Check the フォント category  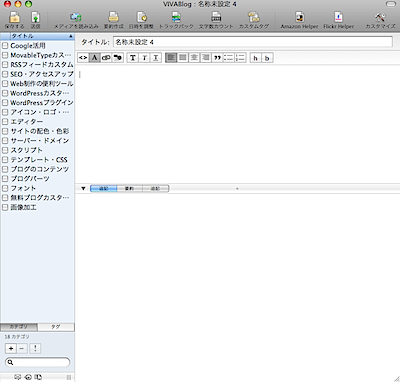pyautogui.click(x=5, y=188)
